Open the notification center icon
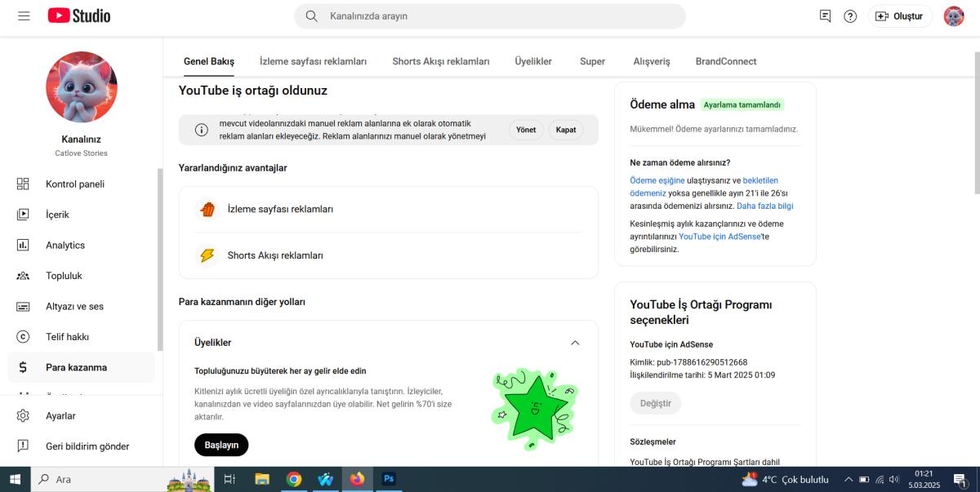 (960, 479)
